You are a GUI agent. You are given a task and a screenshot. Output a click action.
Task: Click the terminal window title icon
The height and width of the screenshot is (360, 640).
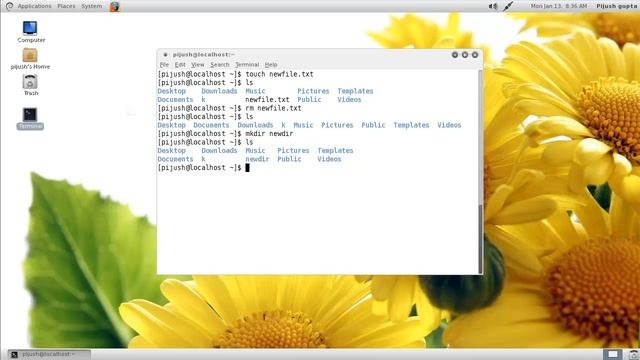click(165, 55)
